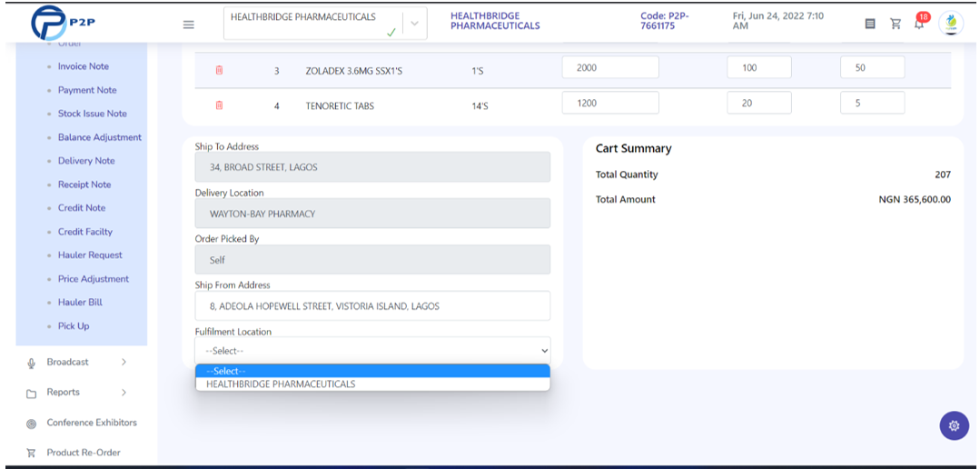Viewport: 980px width, 469px height.
Task: Choose HEALTHBRIDGE PHARMACEUTICALS fulfilment option
Action: click(x=372, y=384)
